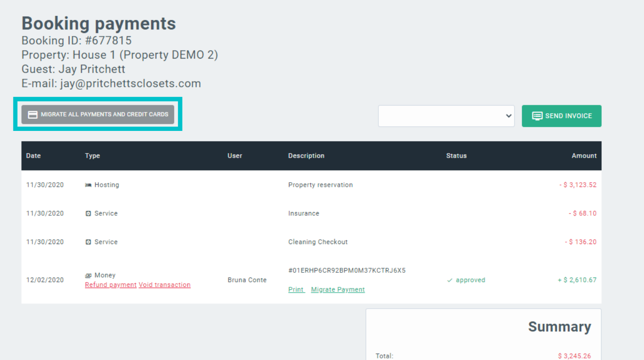Open the Refund payment link
Screen dimensions: 644x360
111,285
